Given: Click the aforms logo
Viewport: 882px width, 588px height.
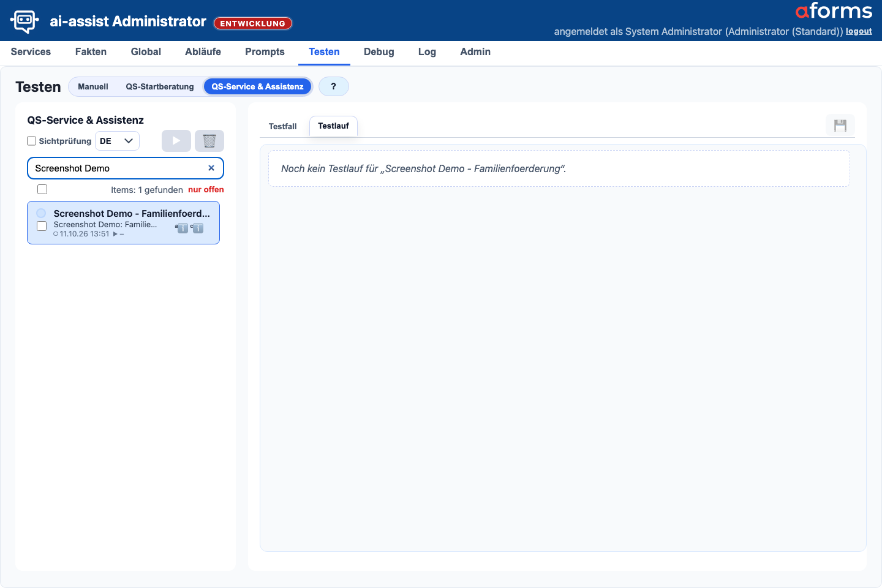Looking at the screenshot, I should pyautogui.click(x=834, y=11).
